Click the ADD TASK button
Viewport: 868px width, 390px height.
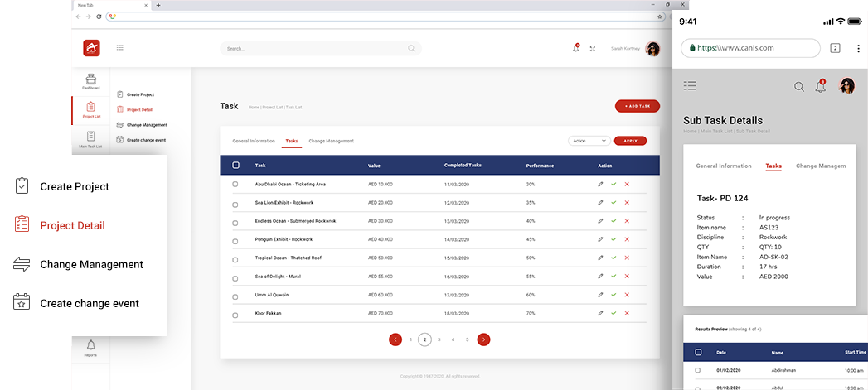(638, 106)
